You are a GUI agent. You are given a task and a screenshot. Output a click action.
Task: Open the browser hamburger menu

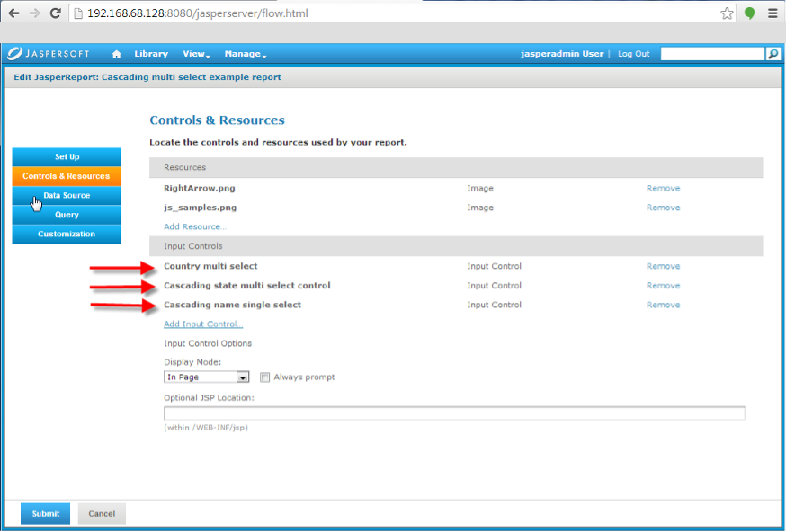point(773,13)
